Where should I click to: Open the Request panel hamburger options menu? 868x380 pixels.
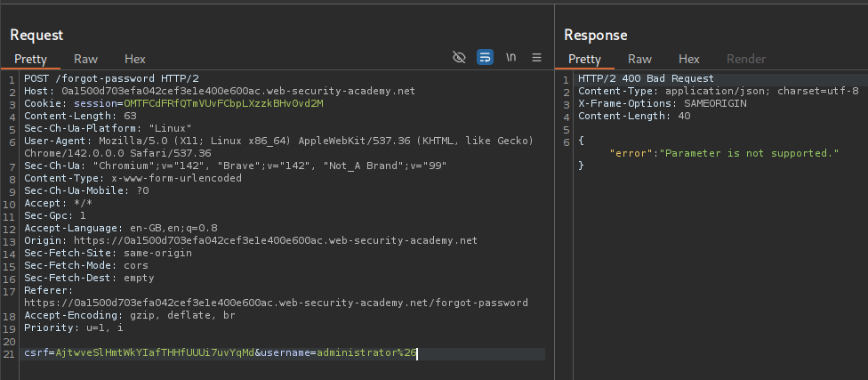click(x=536, y=57)
